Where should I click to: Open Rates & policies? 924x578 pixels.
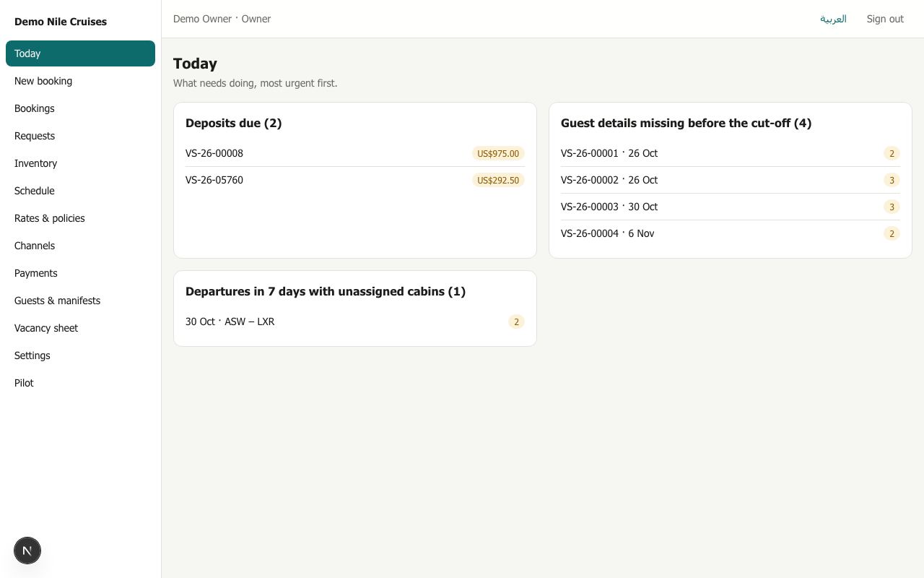click(x=80, y=218)
